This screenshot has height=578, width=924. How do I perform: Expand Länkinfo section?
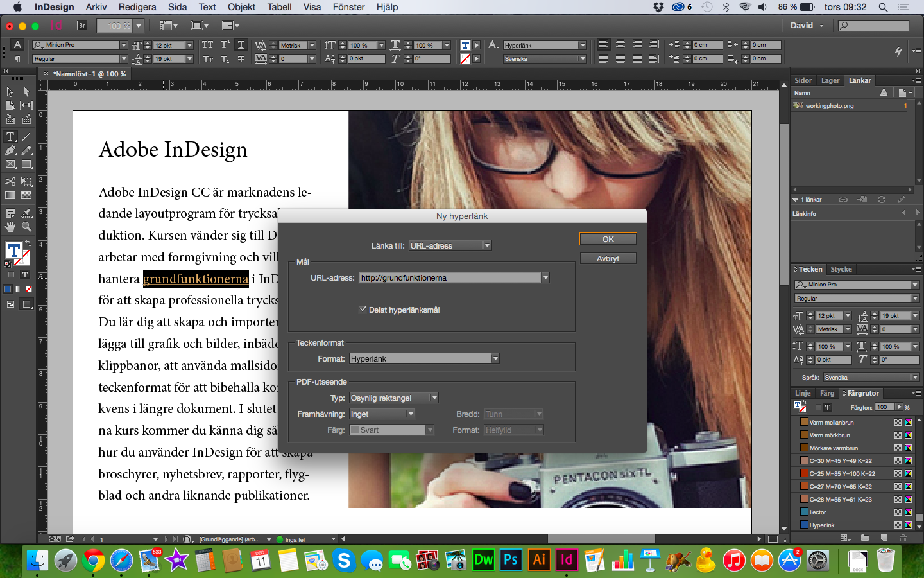tap(805, 213)
